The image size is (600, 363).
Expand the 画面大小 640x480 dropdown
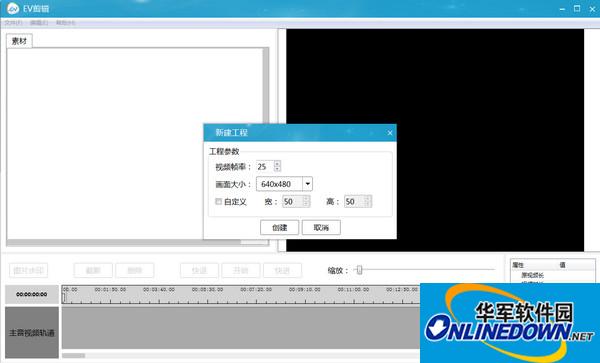308,184
